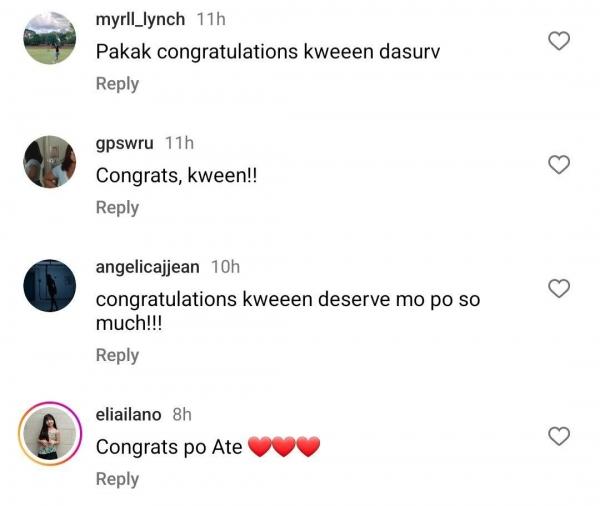Like myrll_lynch's comment with the heart
The image size is (600, 506).
pos(560,41)
